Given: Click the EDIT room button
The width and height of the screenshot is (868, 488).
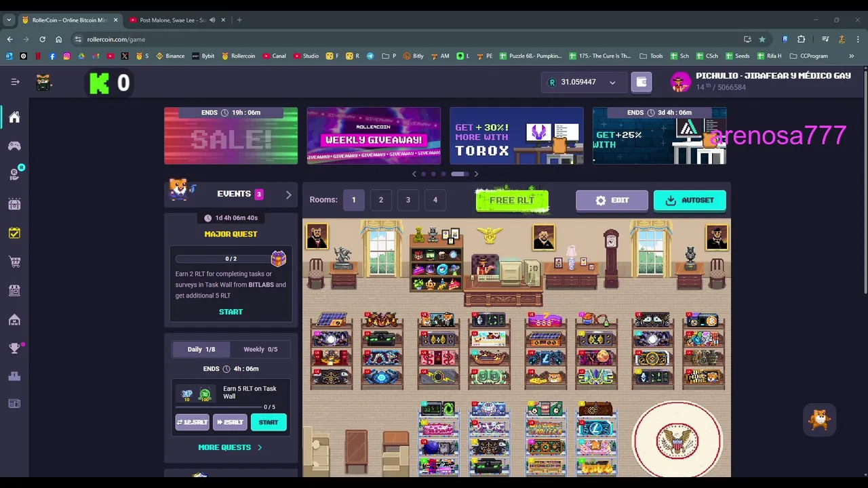Looking at the screenshot, I should [612, 201].
